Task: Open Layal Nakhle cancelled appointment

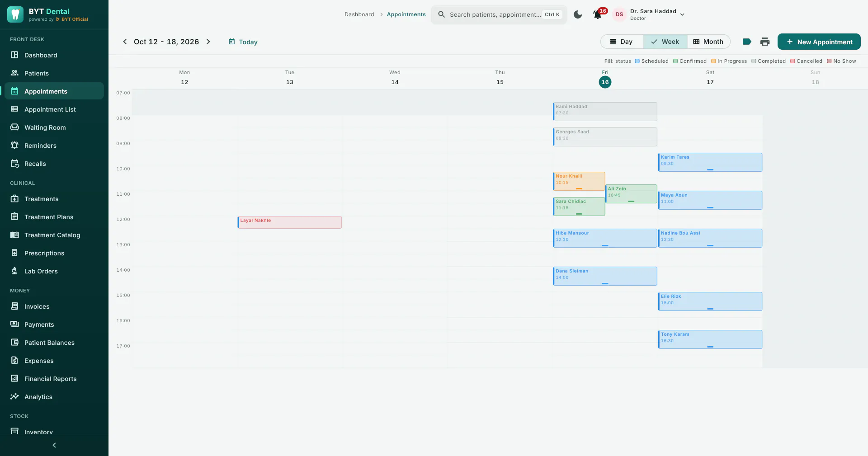Action: [289, 222]
